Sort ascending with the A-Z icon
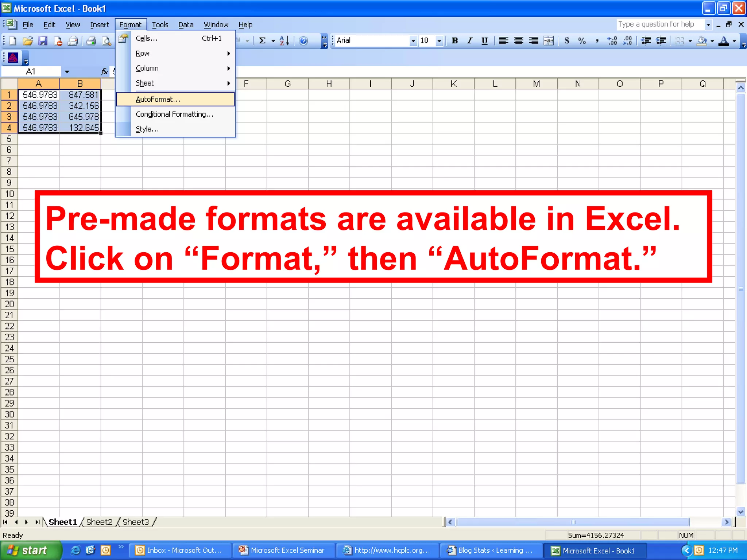747x560 pixels. (285, 41)
